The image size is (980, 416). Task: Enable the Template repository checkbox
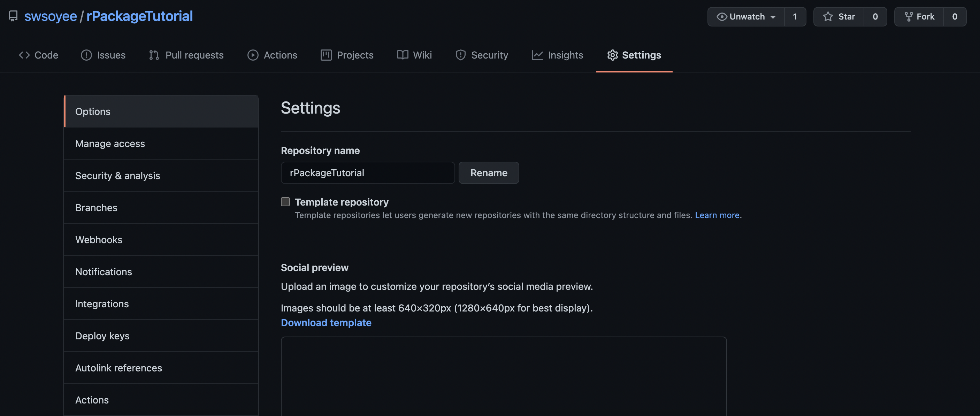point(285,202)
